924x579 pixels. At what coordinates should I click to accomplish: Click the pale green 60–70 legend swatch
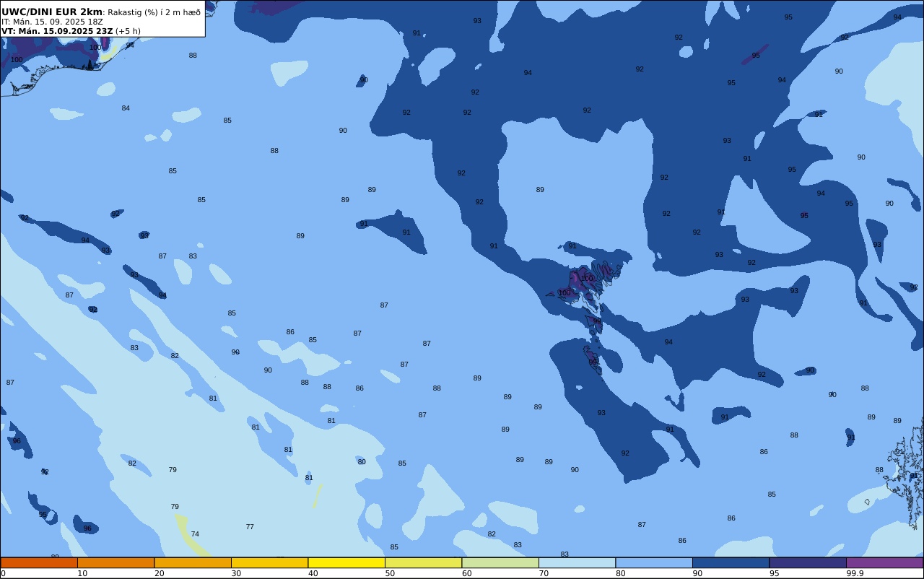[500, 562]
